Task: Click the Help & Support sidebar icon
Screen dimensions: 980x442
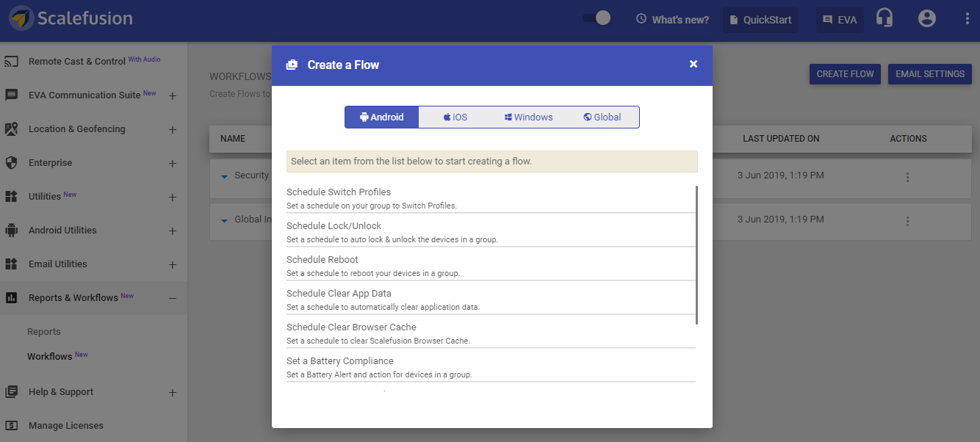Action: pos(12,392)
